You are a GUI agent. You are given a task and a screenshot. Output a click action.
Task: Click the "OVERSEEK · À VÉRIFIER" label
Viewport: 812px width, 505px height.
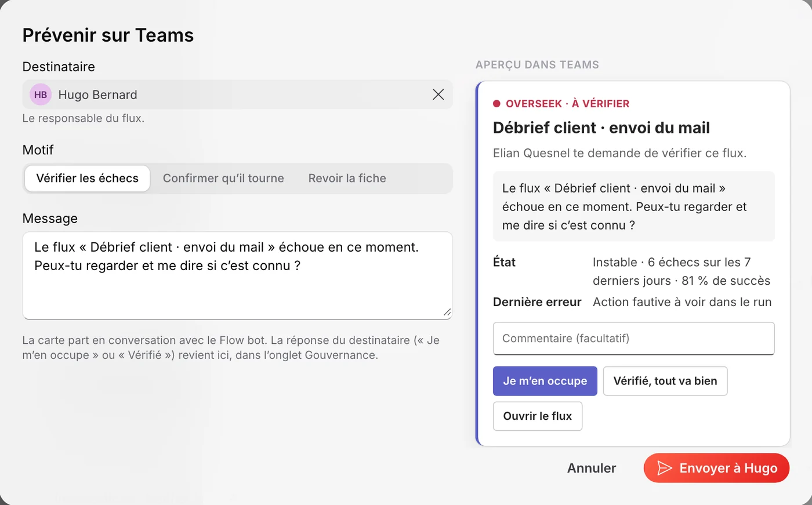coord(567,104)
